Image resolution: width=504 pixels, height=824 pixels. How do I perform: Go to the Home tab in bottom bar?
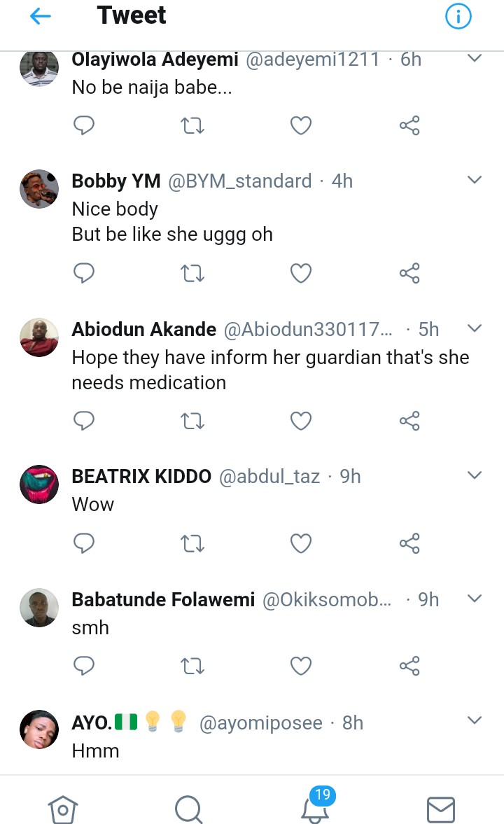tap(62, 810)
